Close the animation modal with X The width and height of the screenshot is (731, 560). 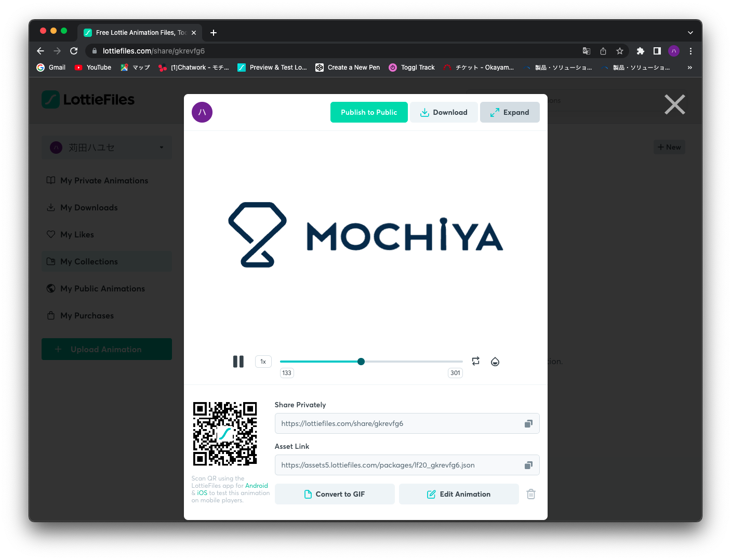tap(675, 104)
